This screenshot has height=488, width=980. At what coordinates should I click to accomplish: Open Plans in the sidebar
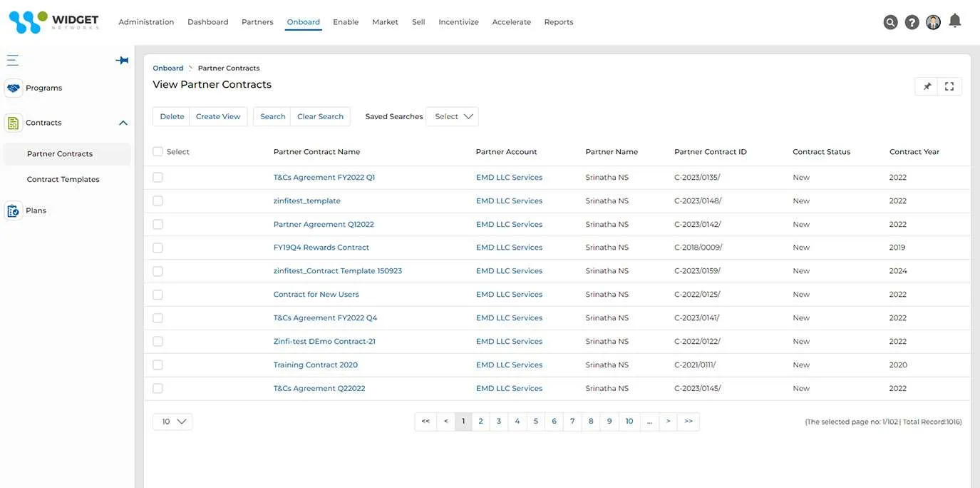coord(36,210)
